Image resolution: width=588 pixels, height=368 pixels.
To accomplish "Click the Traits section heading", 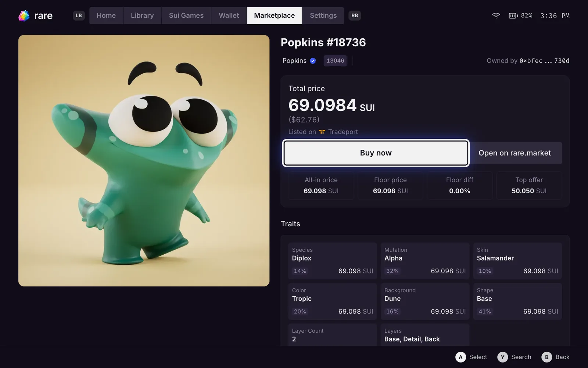I will (x=290, y=224).
